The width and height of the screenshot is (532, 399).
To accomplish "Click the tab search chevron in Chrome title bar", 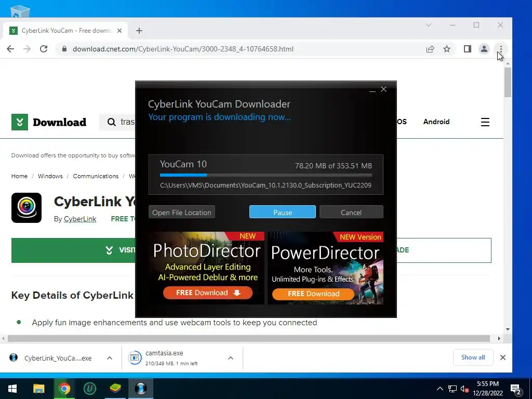I will coord(429,25).
